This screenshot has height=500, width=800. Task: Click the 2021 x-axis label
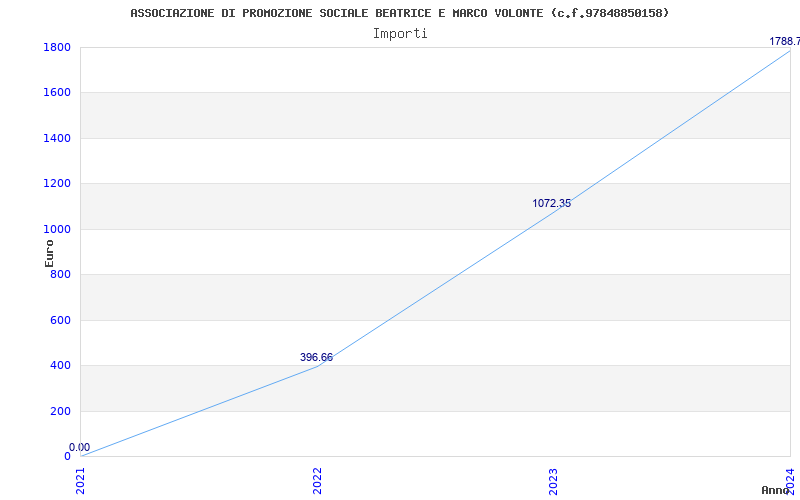point(81,481)
